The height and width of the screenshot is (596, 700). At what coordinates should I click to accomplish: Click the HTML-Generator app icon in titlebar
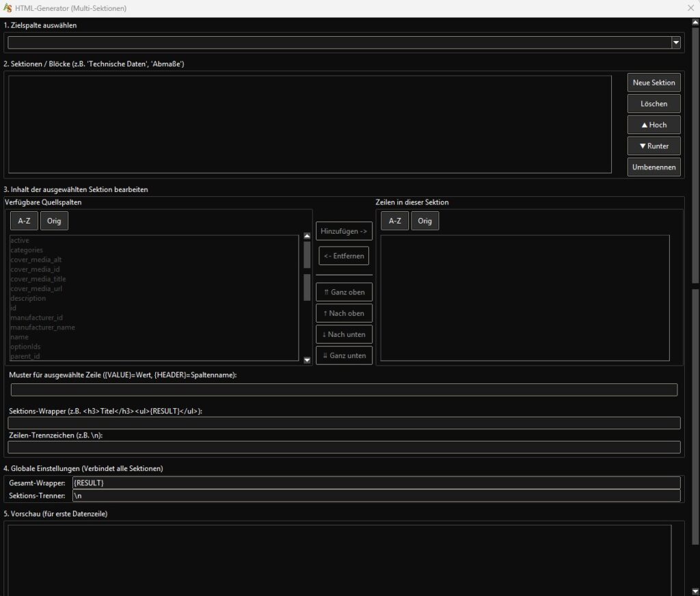pos(8,8)
